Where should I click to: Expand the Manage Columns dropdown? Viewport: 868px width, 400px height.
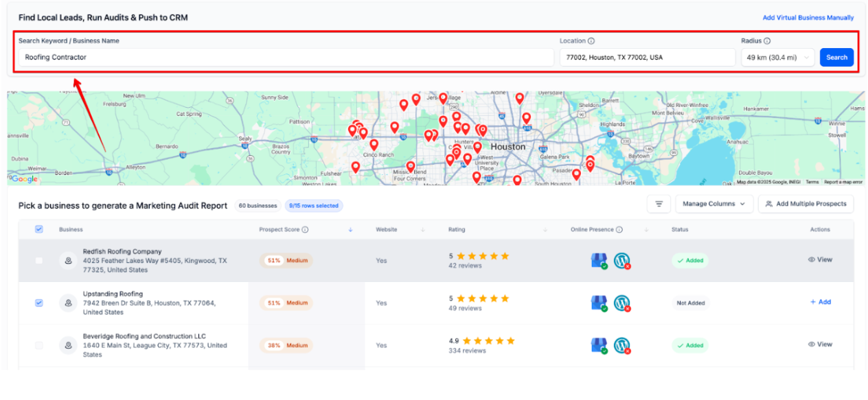tap(714, 204)
